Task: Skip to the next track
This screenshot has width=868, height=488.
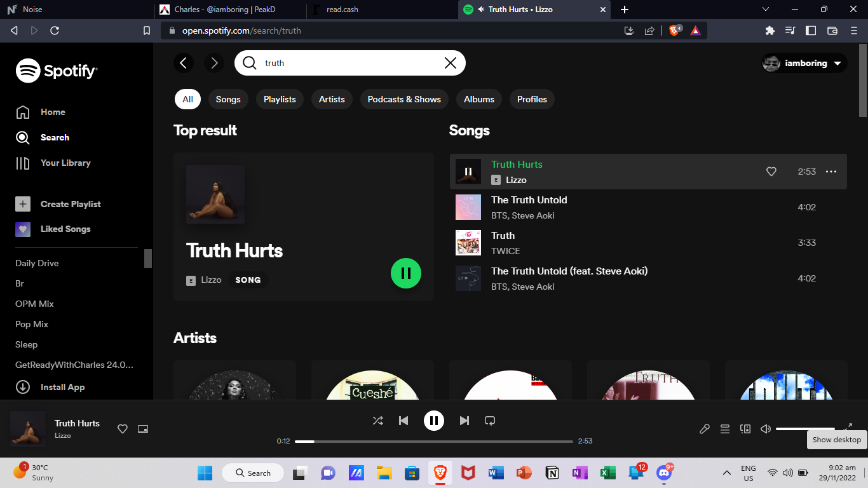Action: click(465, 421)
